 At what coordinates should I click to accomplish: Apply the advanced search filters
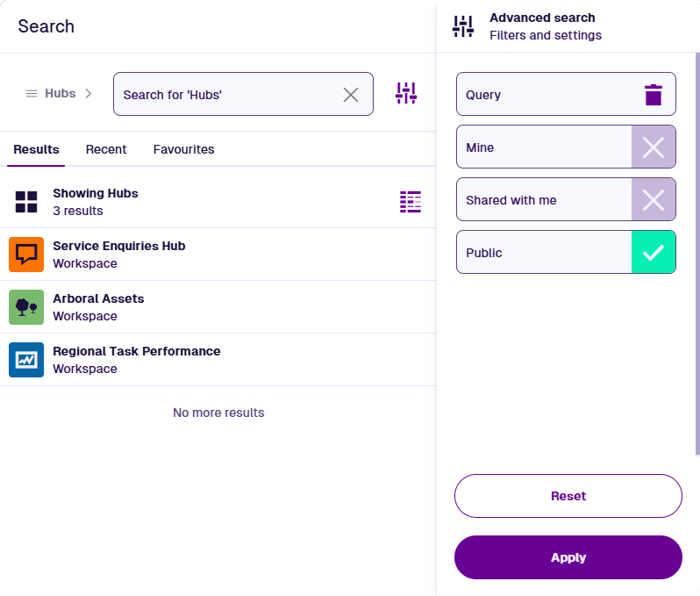[x=568, y=557]
